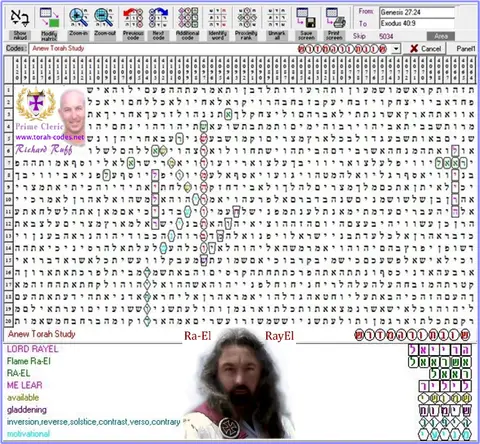Screen dimensions: 480x444
Task: Click the Cancel button with red X
Action: (x=426, y=49)
